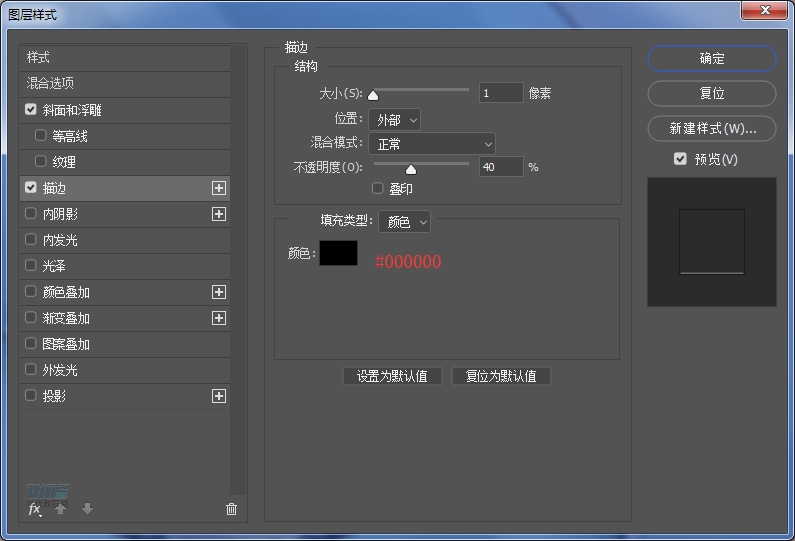Click the trash icon to delete effect
Viewport: 795px width, 541px height.
point(232,509)
